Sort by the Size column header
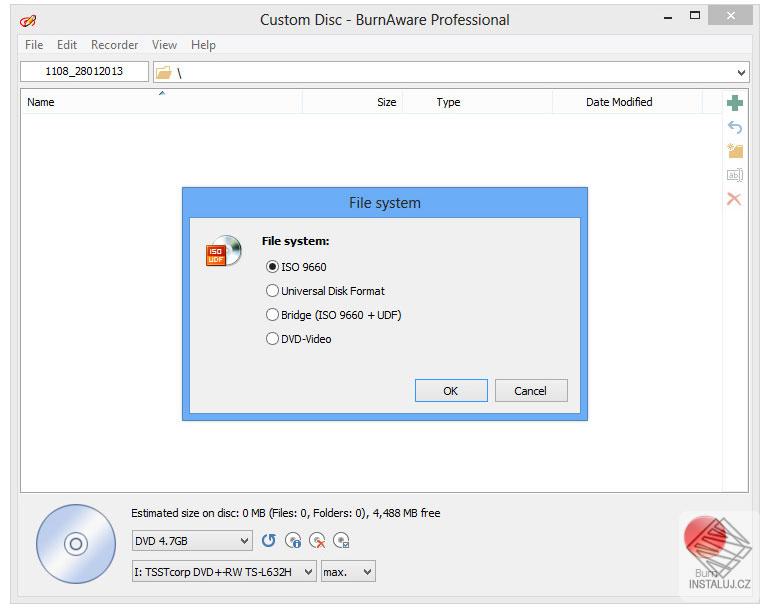Viewport: 770px width, 611px height. click(353, 102)
